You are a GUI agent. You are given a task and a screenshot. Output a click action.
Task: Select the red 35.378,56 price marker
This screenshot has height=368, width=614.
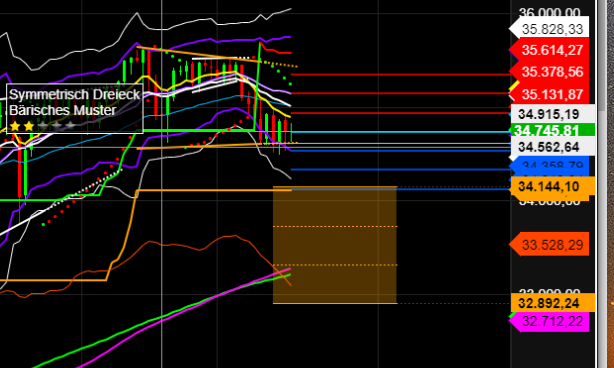(549, 72)
